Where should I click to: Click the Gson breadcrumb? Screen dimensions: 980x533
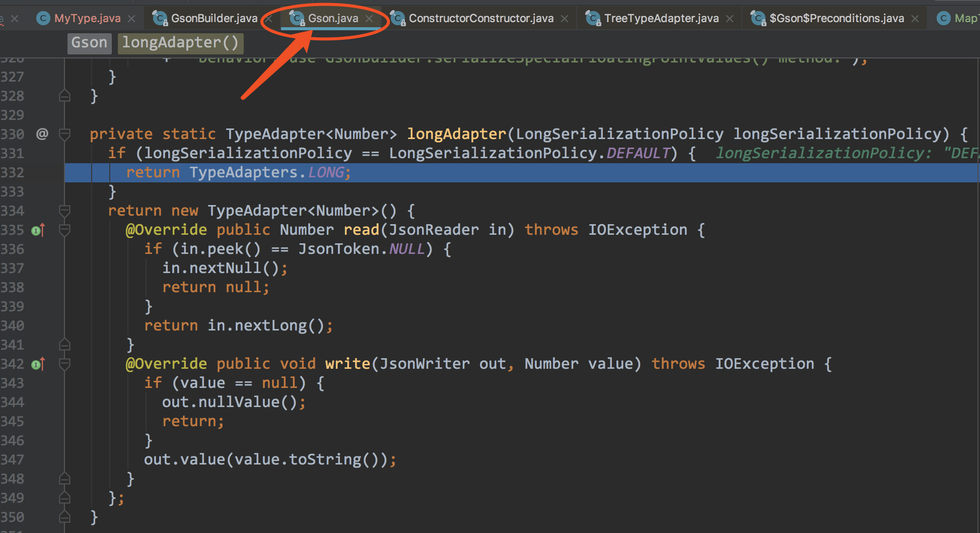89,43
